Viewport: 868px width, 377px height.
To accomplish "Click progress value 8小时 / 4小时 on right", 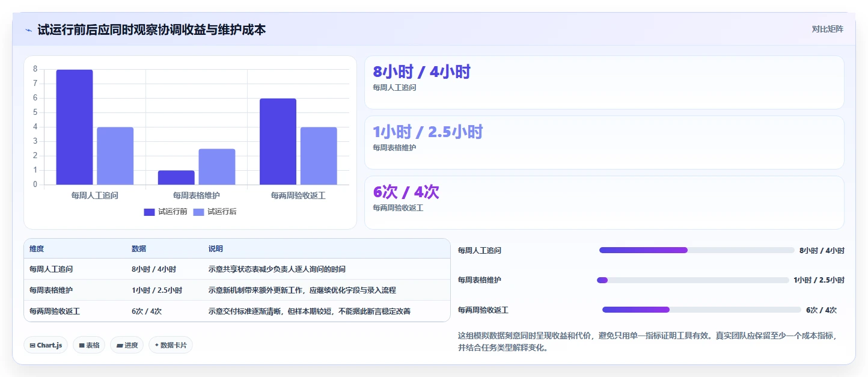I will pos(822,251).
